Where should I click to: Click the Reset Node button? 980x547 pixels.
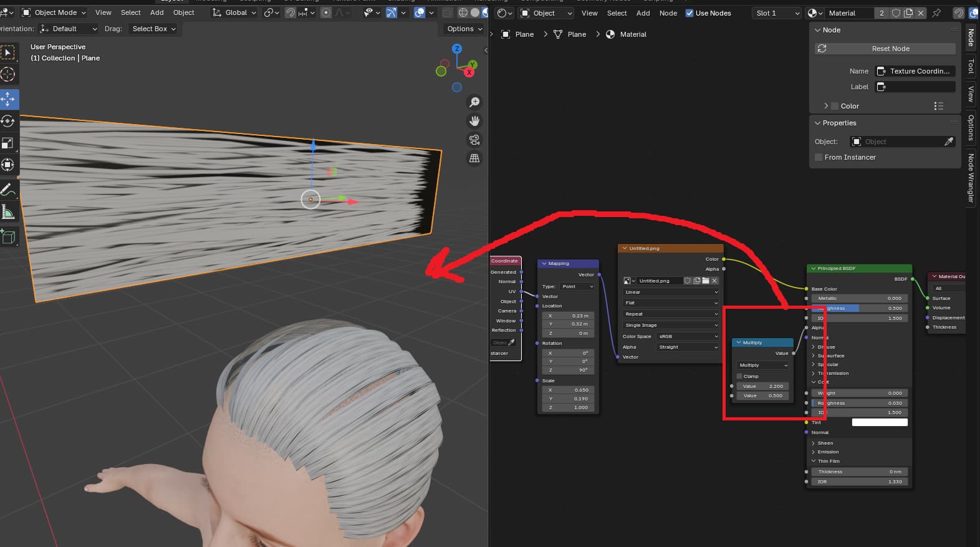(x=885, y=49)
